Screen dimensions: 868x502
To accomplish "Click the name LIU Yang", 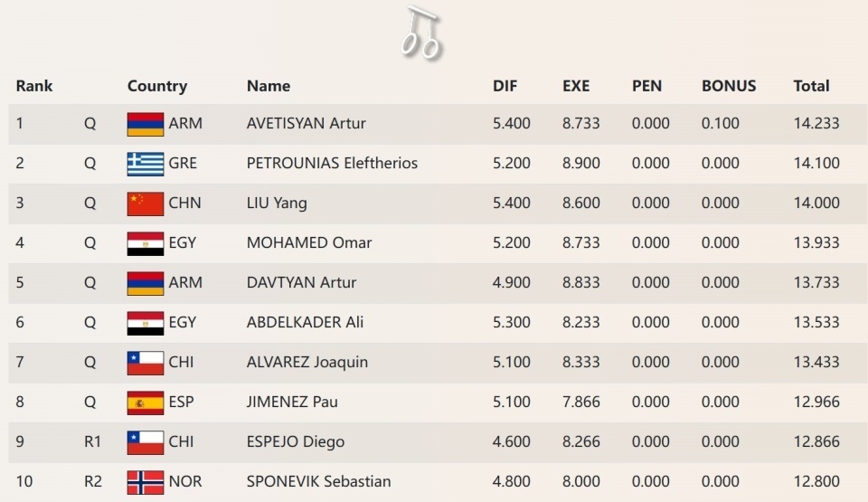I will click(x=277, y=204).
